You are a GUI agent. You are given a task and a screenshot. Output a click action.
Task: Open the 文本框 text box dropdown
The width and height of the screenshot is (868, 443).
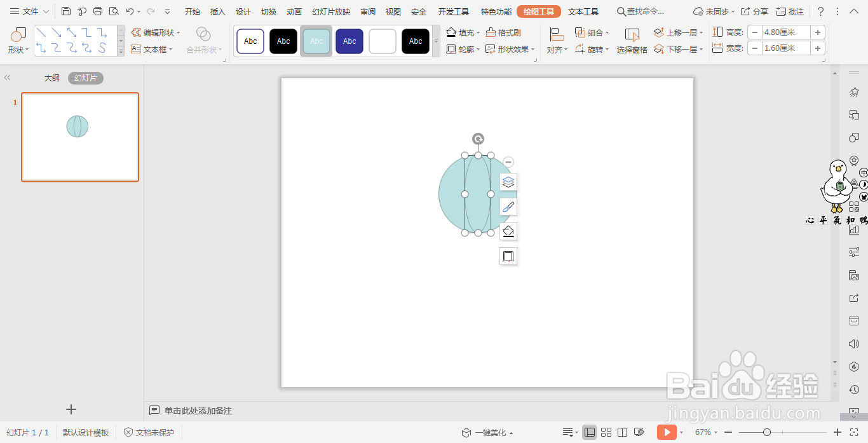152,49
